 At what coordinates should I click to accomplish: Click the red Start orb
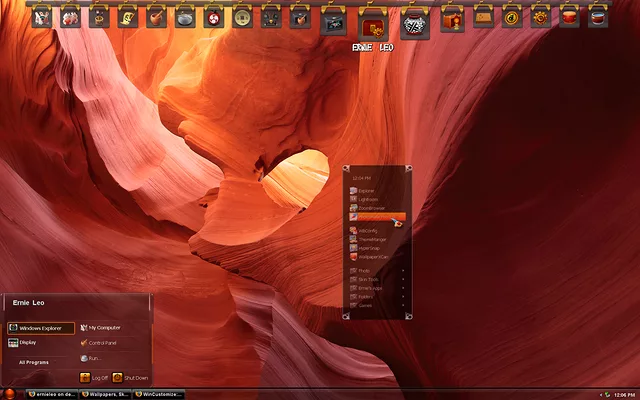coord(9,393)
